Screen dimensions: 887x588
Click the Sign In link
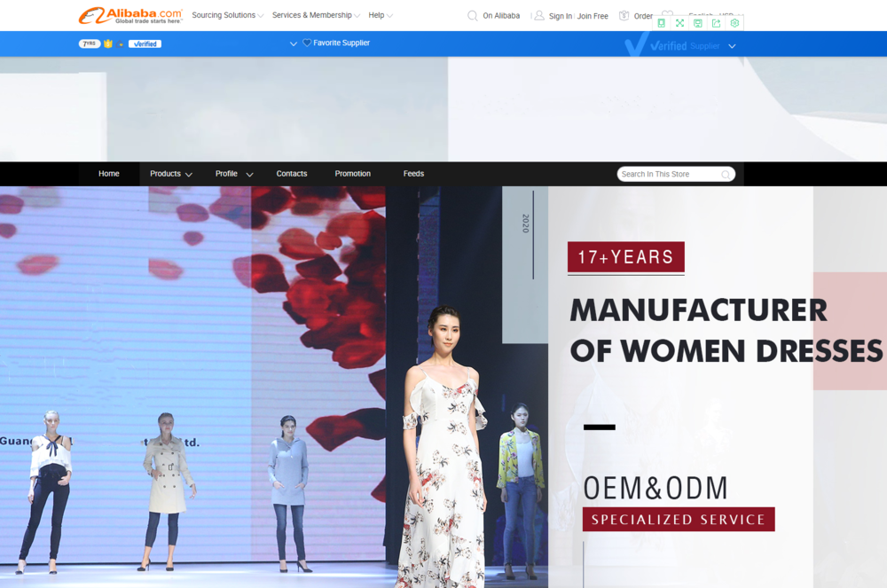(x=561, y=16)
